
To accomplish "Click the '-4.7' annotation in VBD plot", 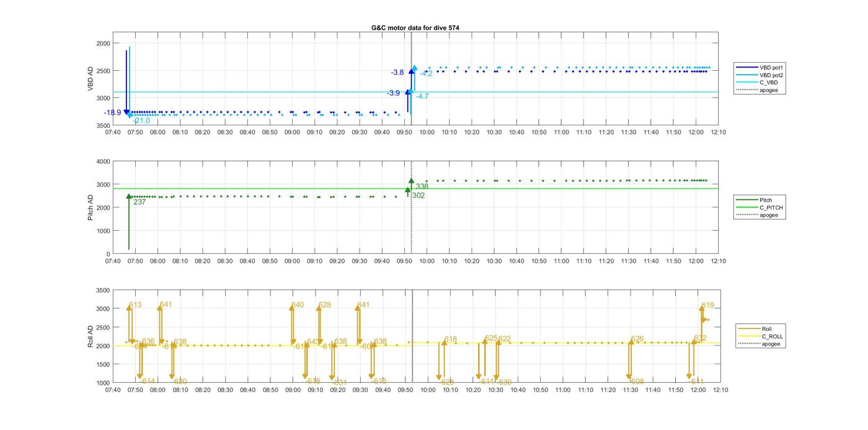I will point(422,97).
